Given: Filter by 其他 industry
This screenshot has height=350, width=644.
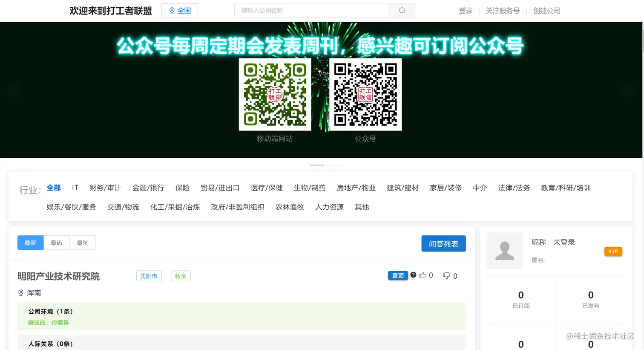Looking at the screenshot, I should point(362,207).
